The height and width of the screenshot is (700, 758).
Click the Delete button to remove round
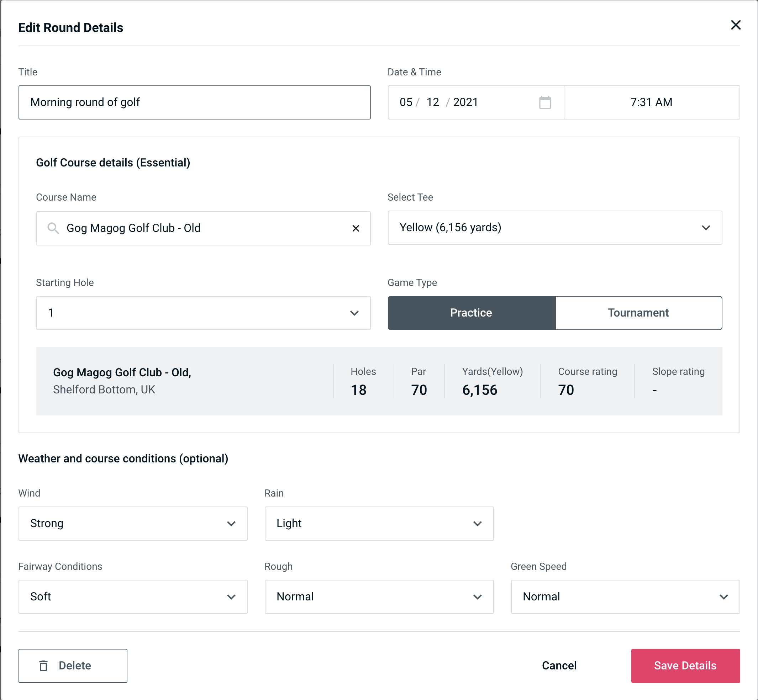(x=73, y=665)
